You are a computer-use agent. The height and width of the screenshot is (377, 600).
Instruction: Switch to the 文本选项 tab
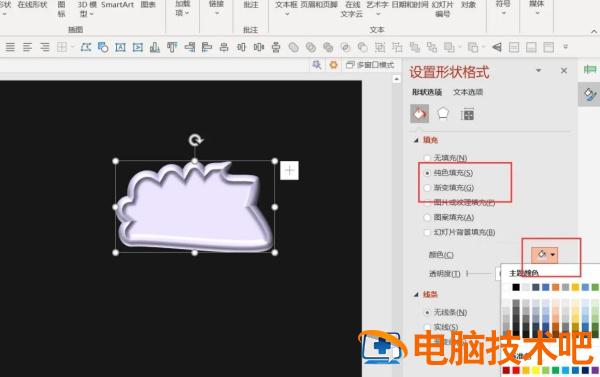[468, 92]
